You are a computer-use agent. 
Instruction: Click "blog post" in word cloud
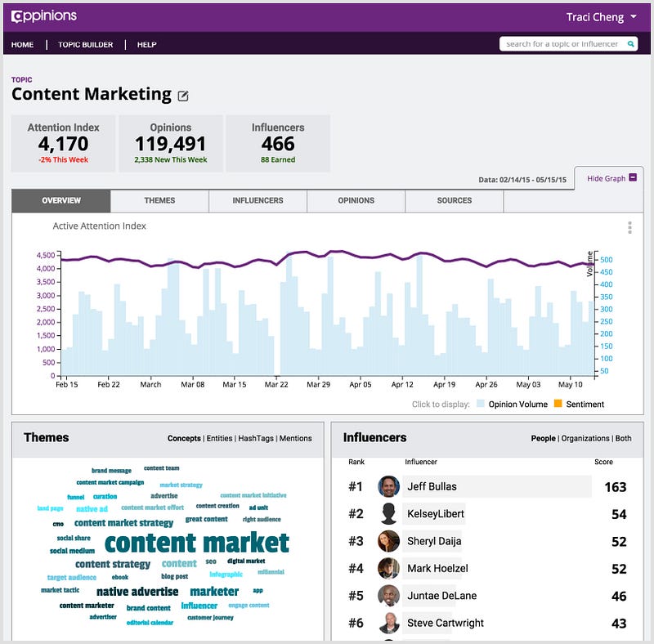pyautogui.click(x=174, y=576)
